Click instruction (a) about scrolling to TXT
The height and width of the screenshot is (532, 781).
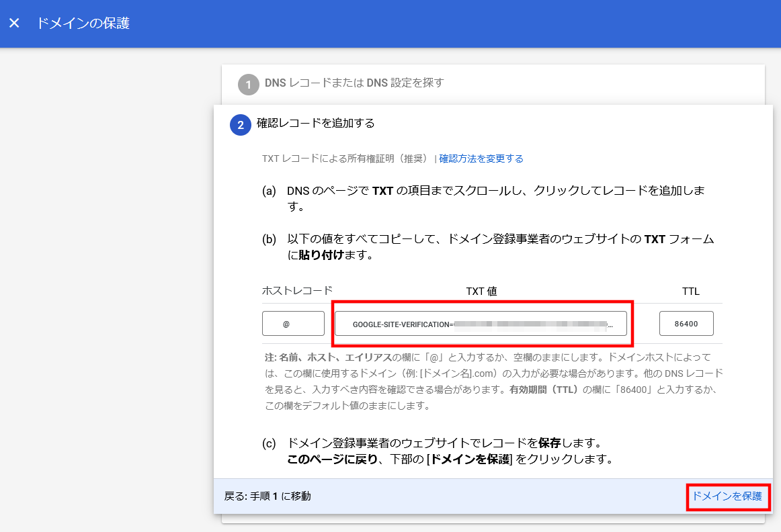495,198
